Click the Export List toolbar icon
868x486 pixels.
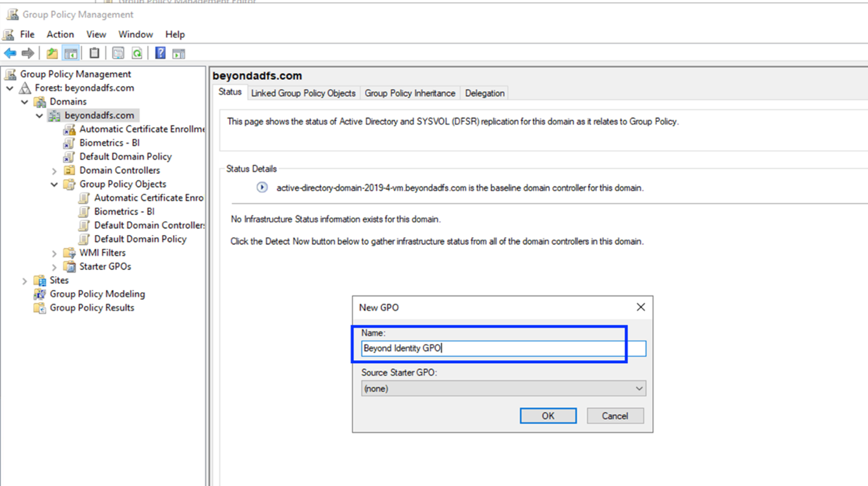click(x=118, y=54)
